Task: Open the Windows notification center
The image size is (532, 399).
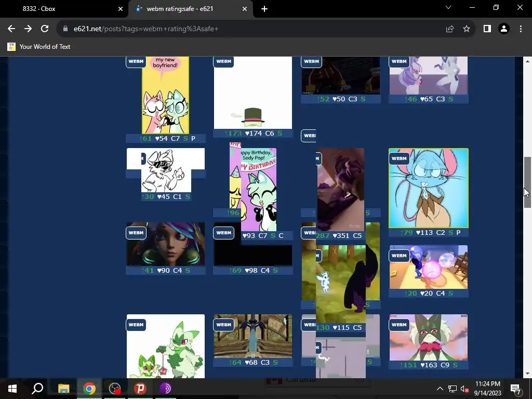Action: click(516, 389)
